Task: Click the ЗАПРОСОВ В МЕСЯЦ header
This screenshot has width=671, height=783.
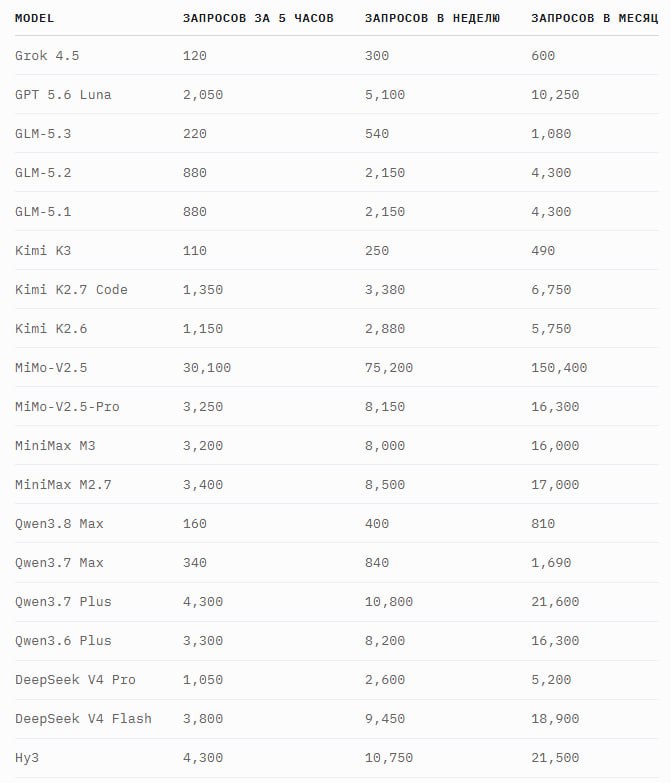Action: coord(595,18)
